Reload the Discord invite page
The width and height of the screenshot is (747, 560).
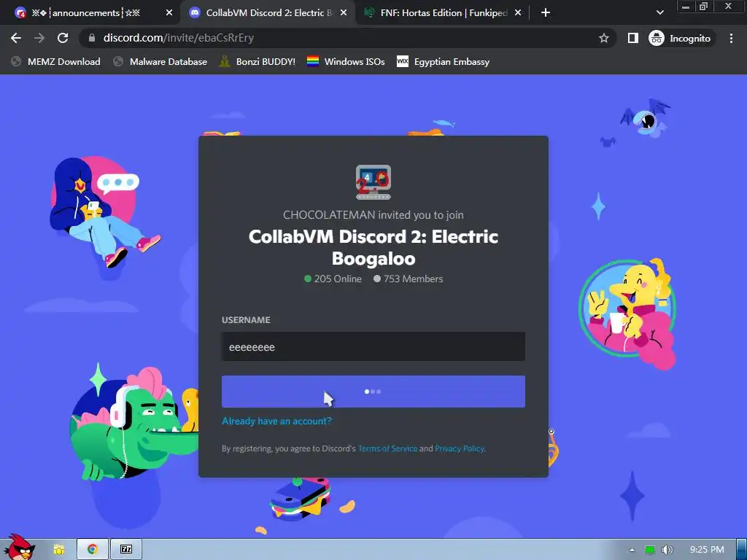pos(63,38)
